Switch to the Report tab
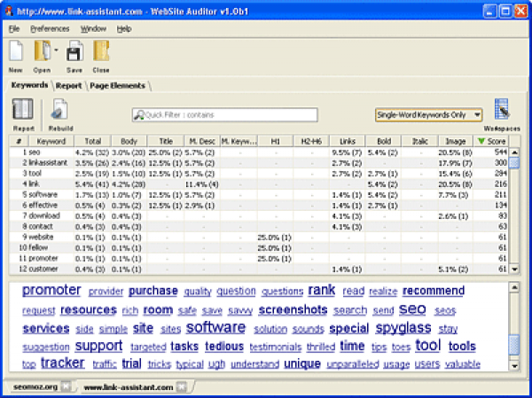Viewport: 532px width, 398px height. coord(68,86)
